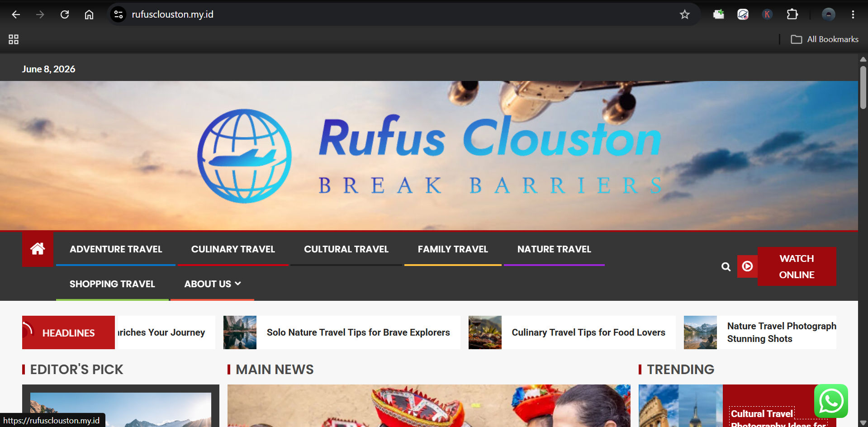Viewport: 868px width, 427px height.
Task: Click the page vertical scrollbar thumb
Action: (x=863, y=87)
